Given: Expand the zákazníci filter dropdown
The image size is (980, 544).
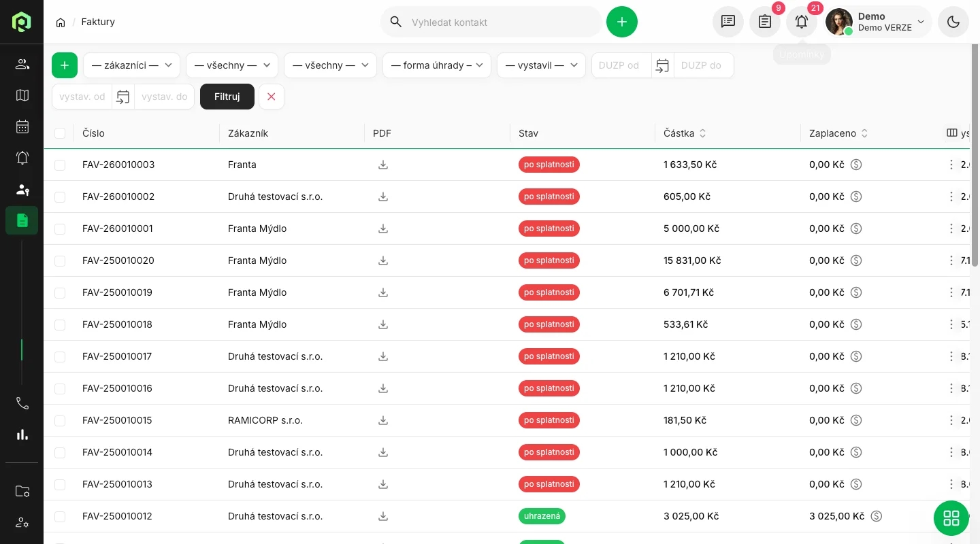Looking at the screenshot, I should coord(131,65).
